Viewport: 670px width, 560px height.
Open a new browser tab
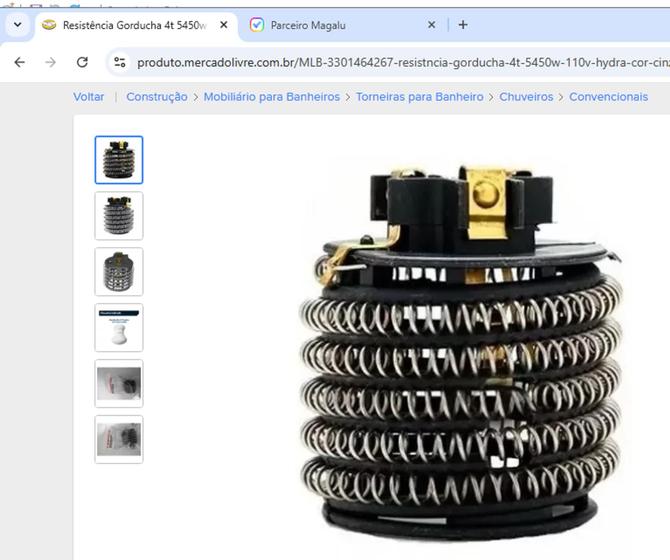pyautogui.click(x=463, y=25)
